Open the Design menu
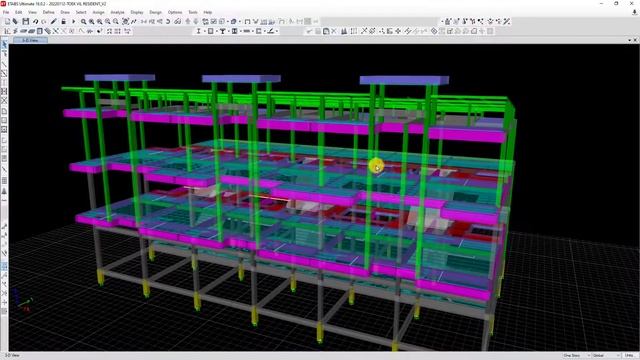 pyautogui.click(x=156, y=12)
